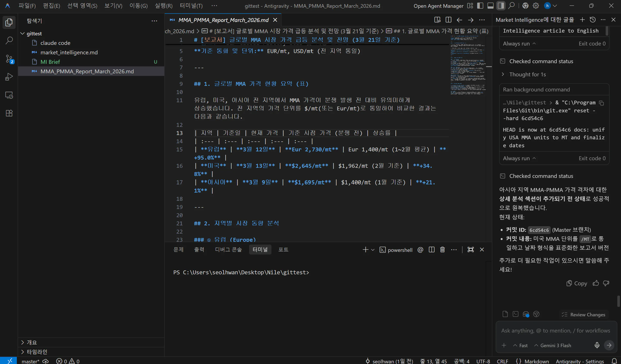Toggle the primary side bar visibility
Viewport: 621px width, 364px height.
coord(480,6)
